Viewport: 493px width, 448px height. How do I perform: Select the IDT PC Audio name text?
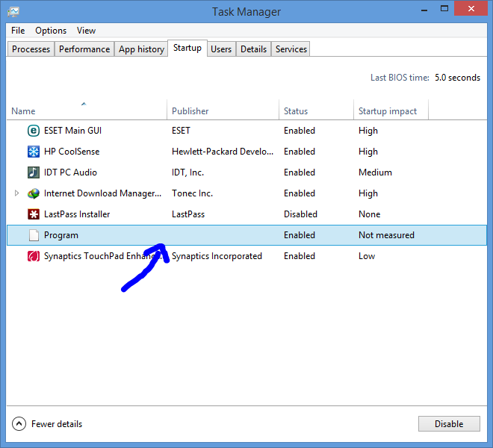click(x=70, y=172)
